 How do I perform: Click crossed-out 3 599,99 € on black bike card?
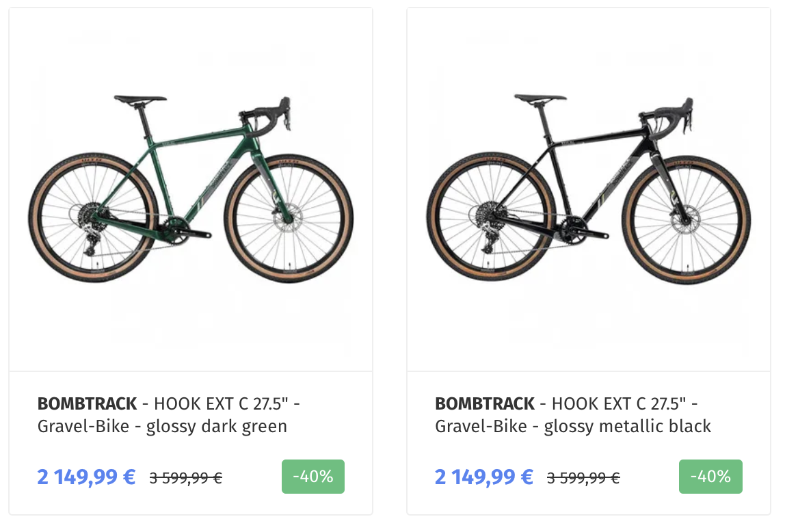tap(583, 478)
